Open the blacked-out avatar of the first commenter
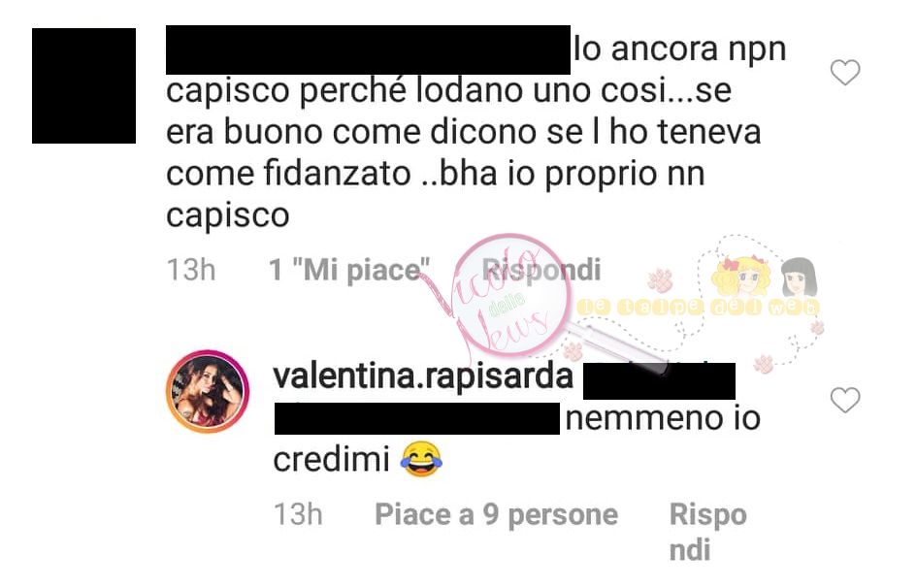Viewport: 917px width, 588px height. tap(83, 85)
